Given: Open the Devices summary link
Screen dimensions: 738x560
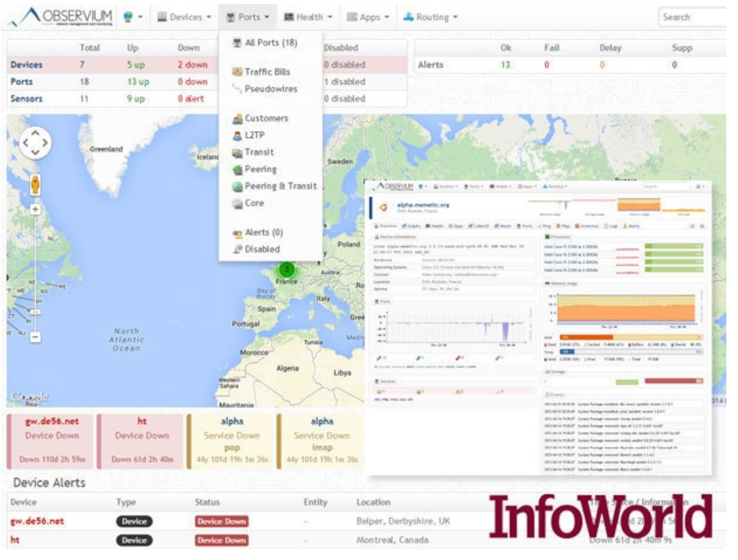Looking at the screenshot, I should click(x=27, y=65).
